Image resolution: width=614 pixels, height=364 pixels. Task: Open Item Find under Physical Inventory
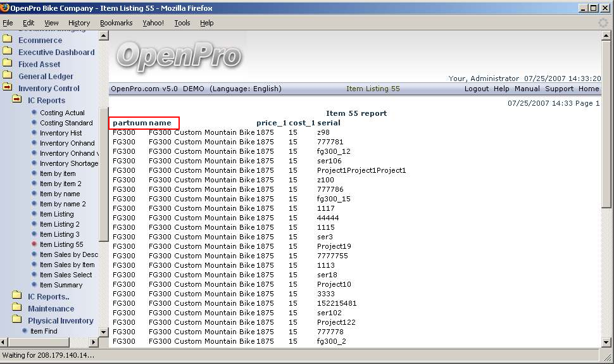[44, 331]
